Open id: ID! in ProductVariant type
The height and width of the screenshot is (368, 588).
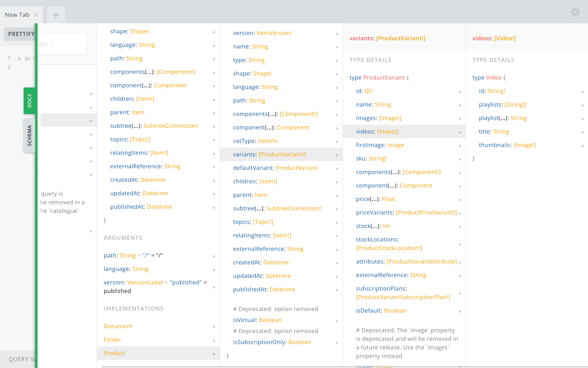404,91
